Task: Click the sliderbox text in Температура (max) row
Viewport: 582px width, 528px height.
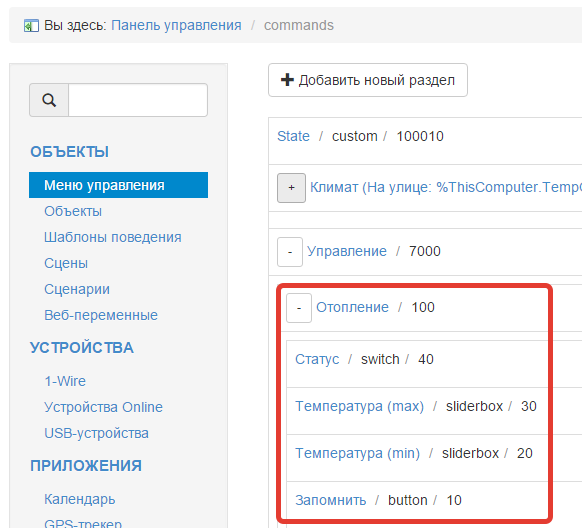Action: pyautogui.click(x=474, y=406)
